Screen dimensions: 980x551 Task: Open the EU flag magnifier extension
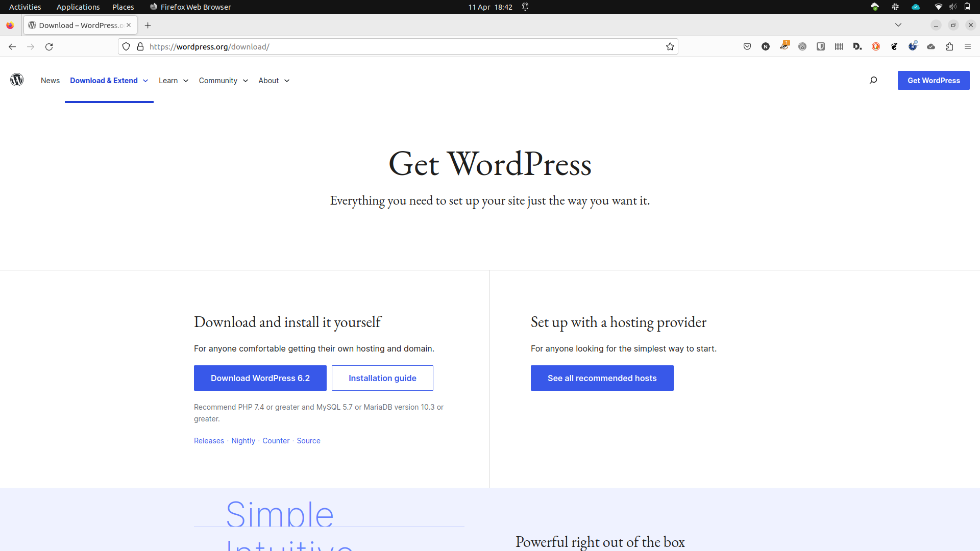click(913, 46)
